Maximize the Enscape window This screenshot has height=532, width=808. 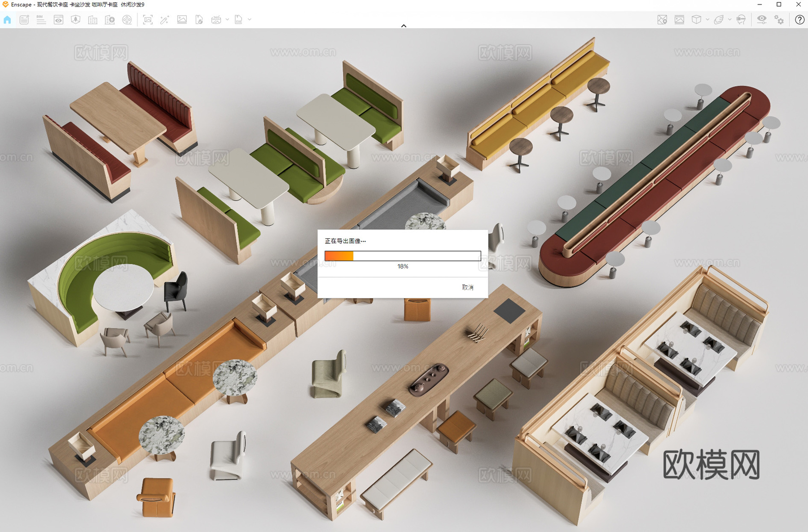[x=779, y=4]
